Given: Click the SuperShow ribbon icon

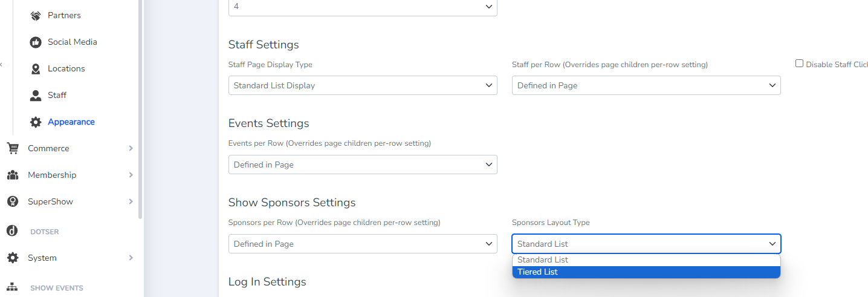Looking at the screenshot, I should point(12,202).
